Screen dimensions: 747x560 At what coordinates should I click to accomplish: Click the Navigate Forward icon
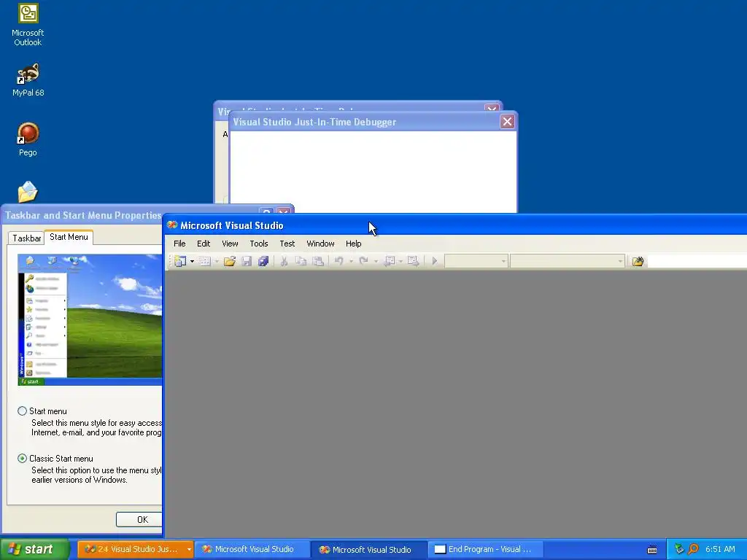pos(413,261)
